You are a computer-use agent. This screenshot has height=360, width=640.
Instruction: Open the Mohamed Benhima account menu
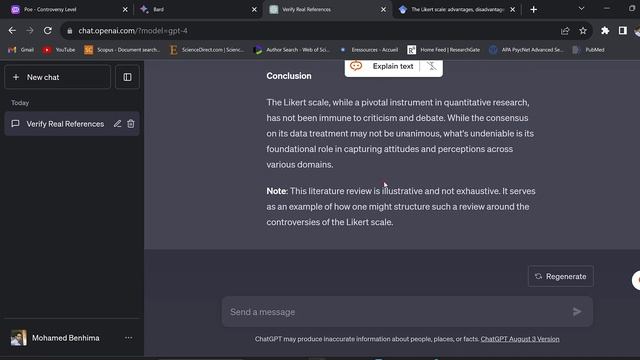click(72, 338)
